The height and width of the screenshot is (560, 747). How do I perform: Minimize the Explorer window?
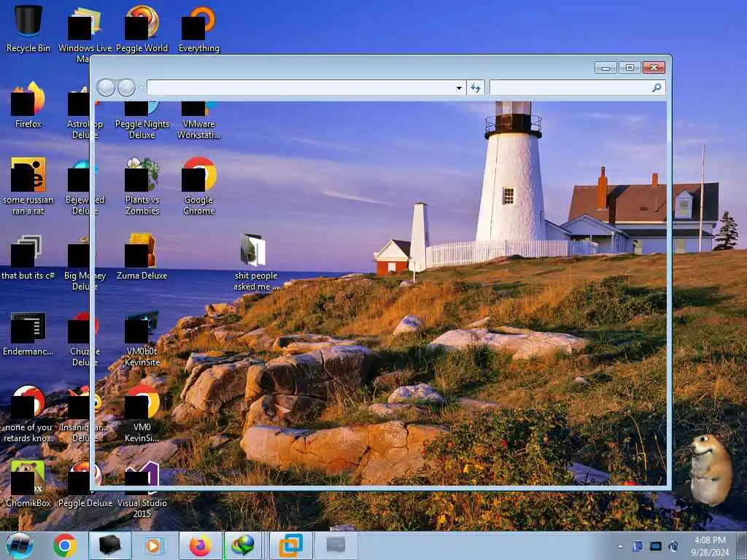click(605, 68)
